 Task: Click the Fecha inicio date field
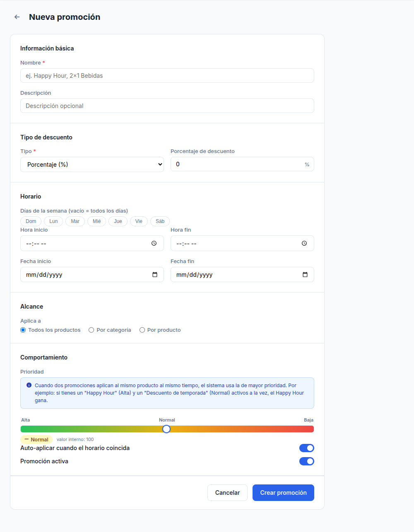tap(92, 275)
